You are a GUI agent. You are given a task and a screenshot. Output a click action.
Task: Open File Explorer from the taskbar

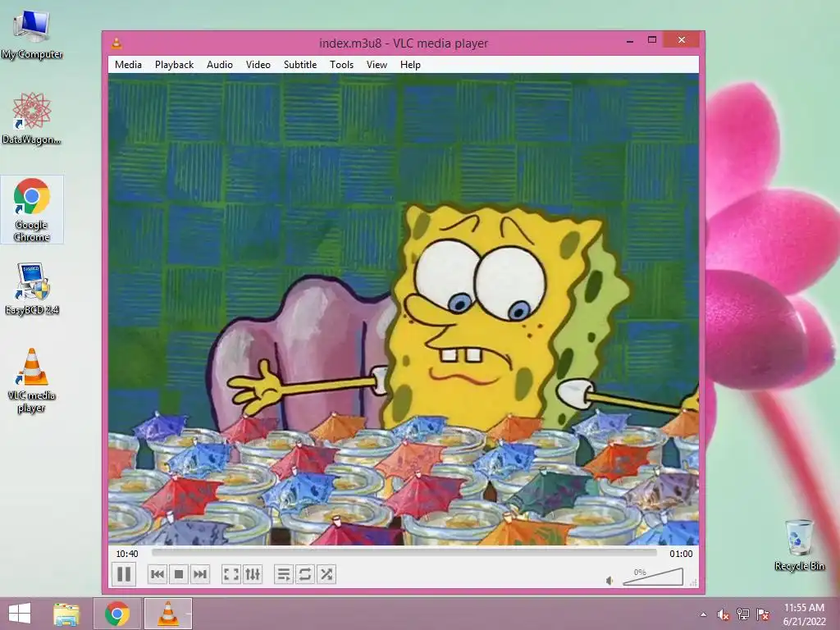[66, 614]
